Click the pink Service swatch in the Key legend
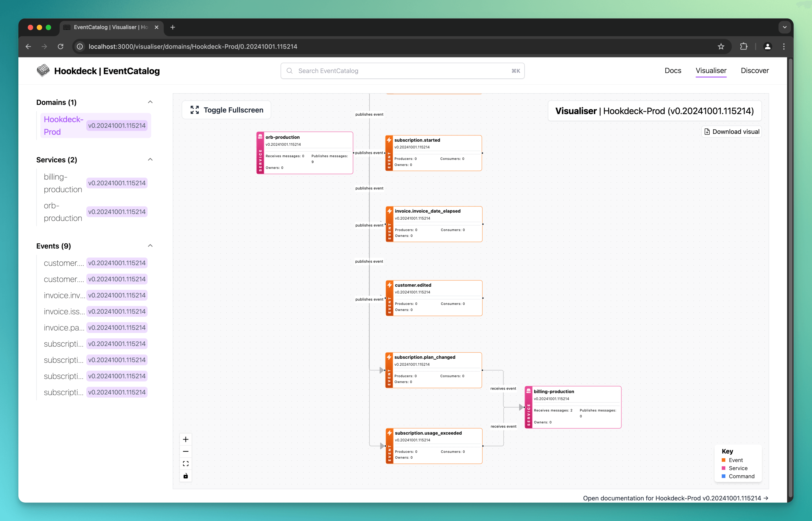Viewport: 812px width, 521px height. pyautogui.click(x=723, y=468)
